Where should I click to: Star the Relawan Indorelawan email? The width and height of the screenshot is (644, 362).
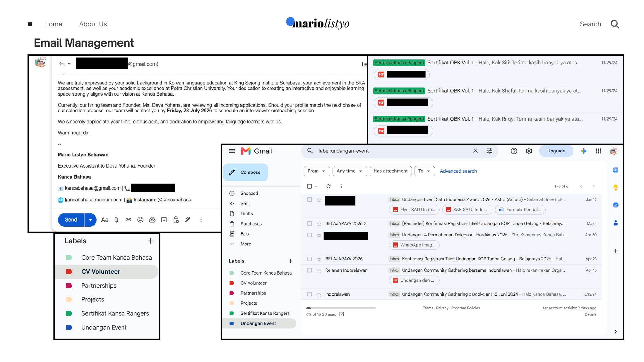pos(319,270)
